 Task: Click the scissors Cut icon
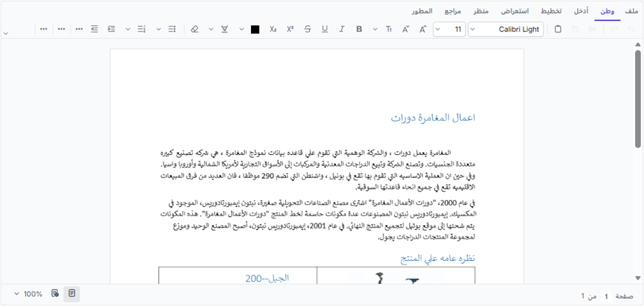point(592,29)
